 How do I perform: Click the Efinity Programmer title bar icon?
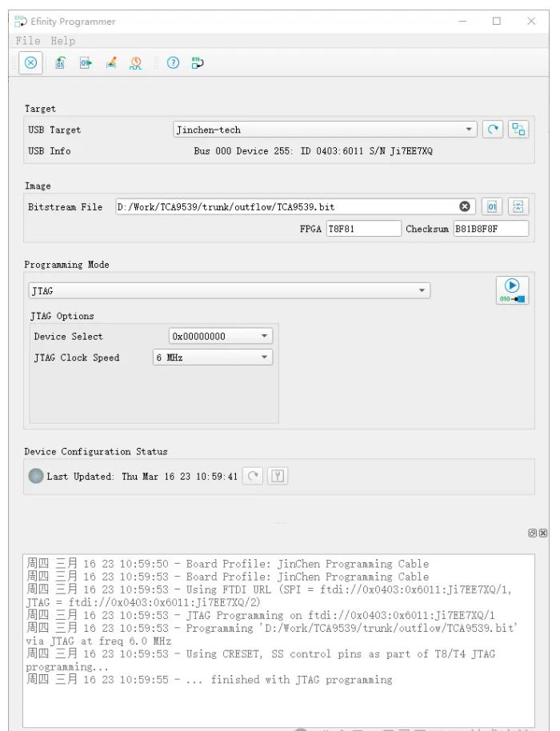click(21, 21)
